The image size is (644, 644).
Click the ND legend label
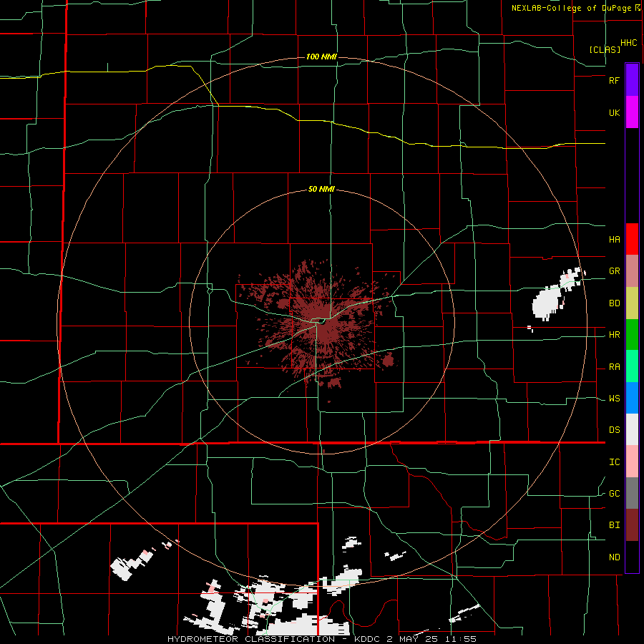point(614,557)
